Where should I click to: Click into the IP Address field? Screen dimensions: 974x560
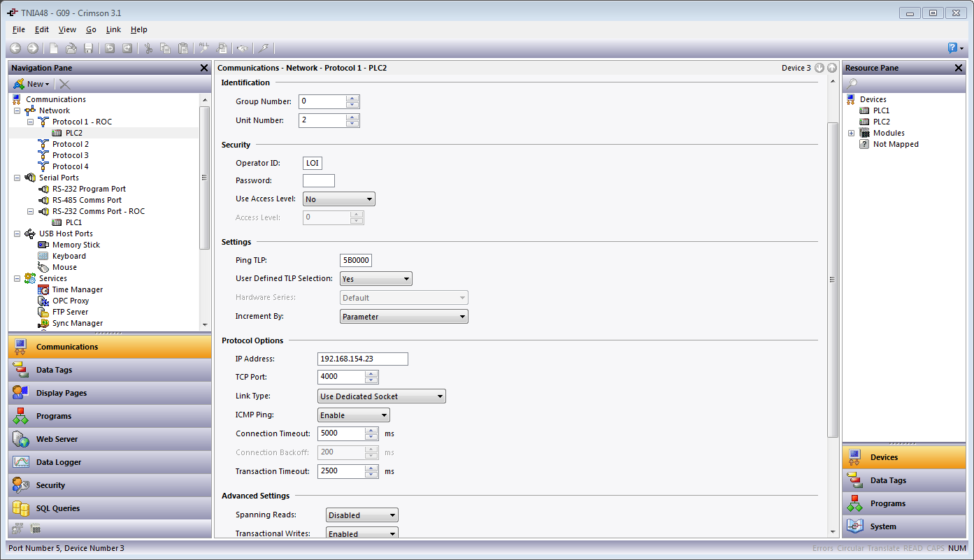pos(363,359)
